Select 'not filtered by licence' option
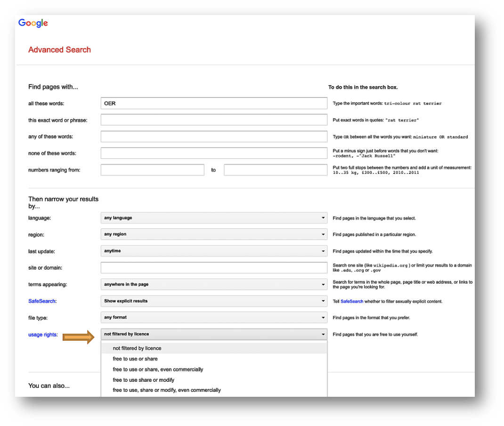Image resolution: width=504 pixels, height=426 pixels. pos(137,348)
